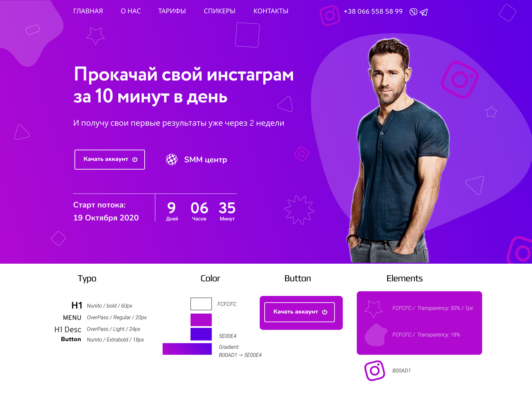
Task: Open КОНТАКТЫ in the top navigation
Action: pyautogui.click(x=271, y=11)
